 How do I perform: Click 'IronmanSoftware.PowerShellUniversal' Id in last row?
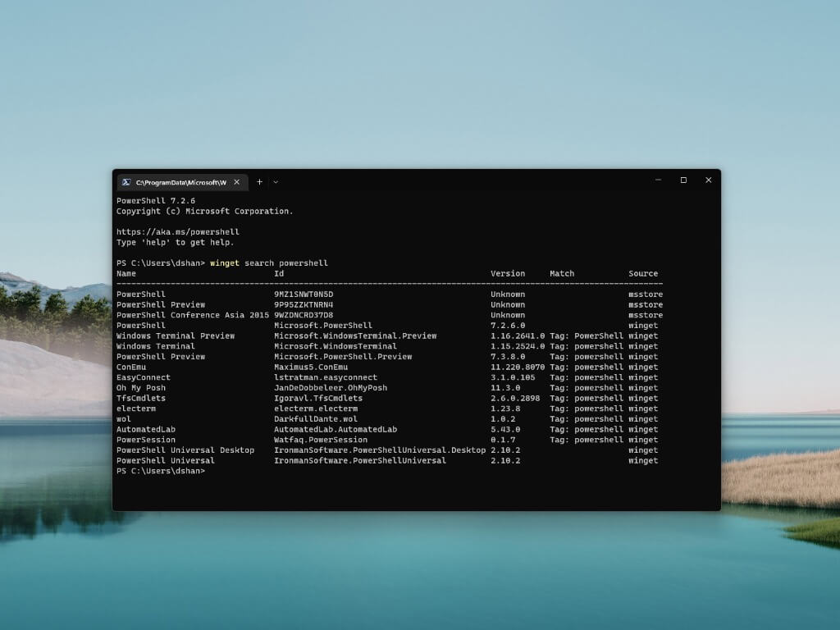coord(360,460)
